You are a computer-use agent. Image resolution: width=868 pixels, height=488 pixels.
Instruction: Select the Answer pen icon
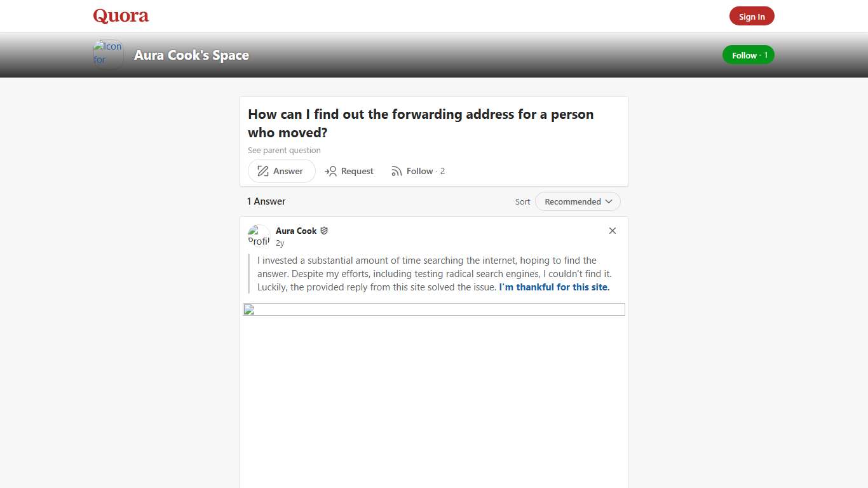point(262,171)
